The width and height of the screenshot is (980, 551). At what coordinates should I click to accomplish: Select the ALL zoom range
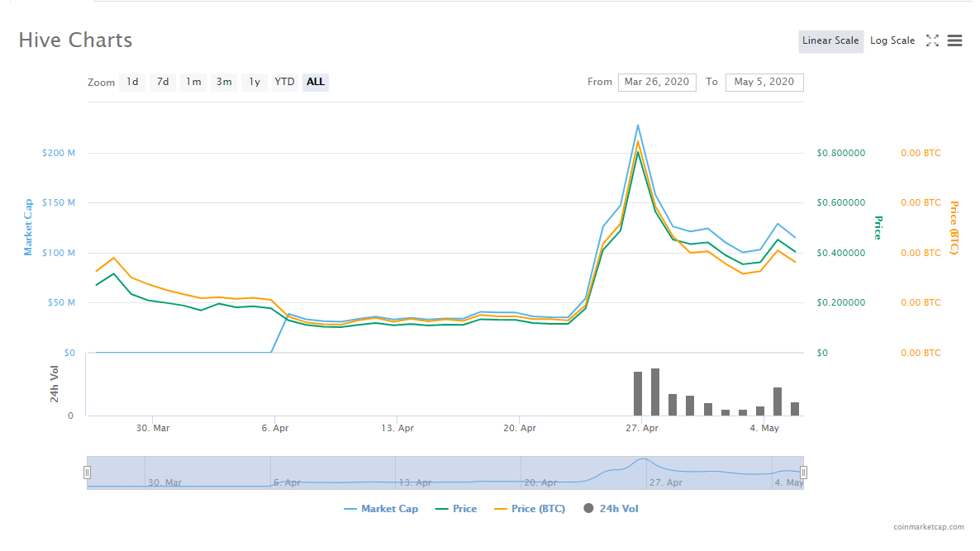316,82
